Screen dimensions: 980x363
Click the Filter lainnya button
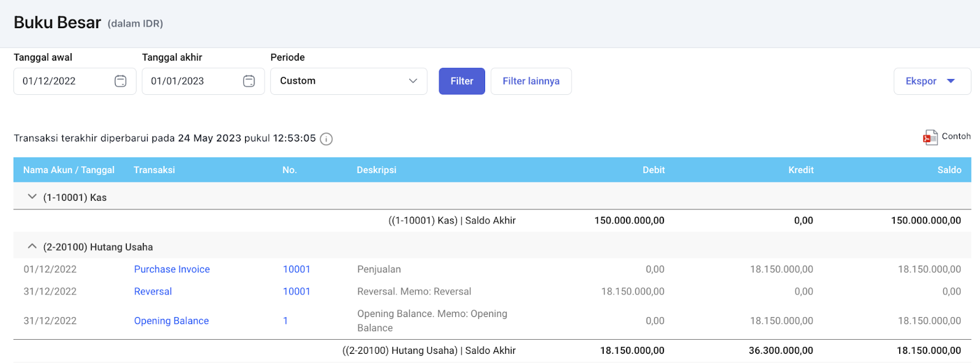point(530,81)
